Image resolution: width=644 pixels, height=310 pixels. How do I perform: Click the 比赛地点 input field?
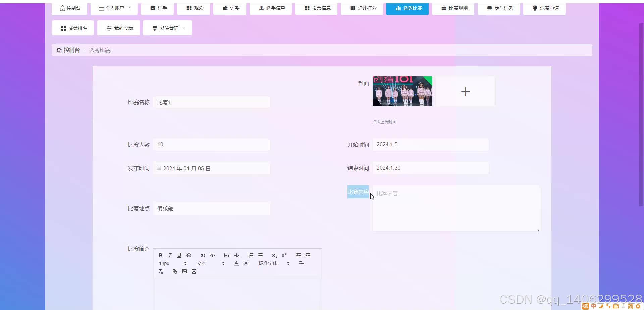click(x=212, y=209)
